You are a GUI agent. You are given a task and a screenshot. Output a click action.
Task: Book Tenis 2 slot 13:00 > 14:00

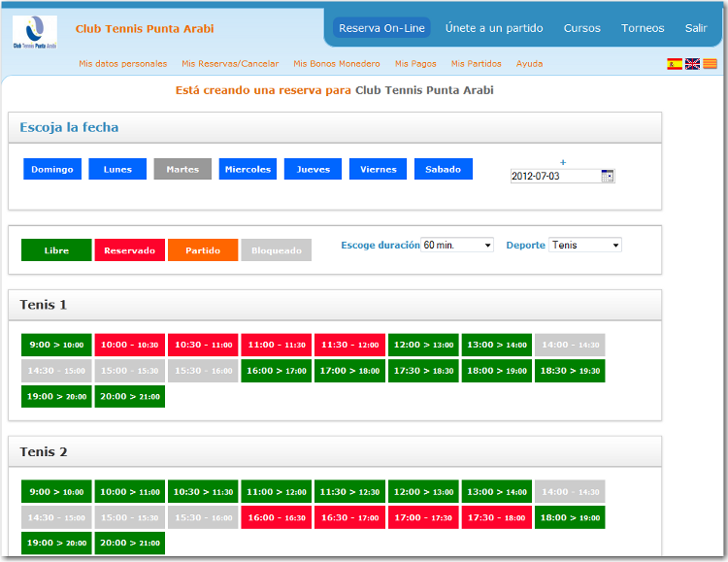point(497,491)
